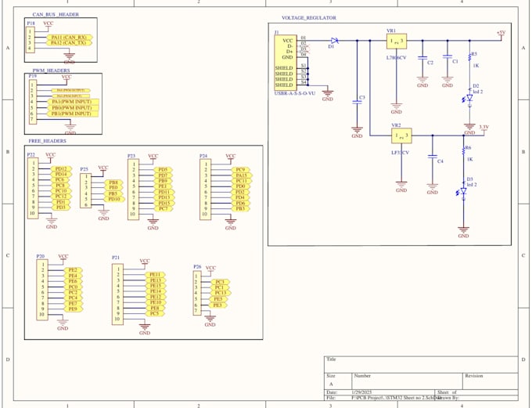
Task: Select the PE9 port on P20
Action: coord(74,309)
